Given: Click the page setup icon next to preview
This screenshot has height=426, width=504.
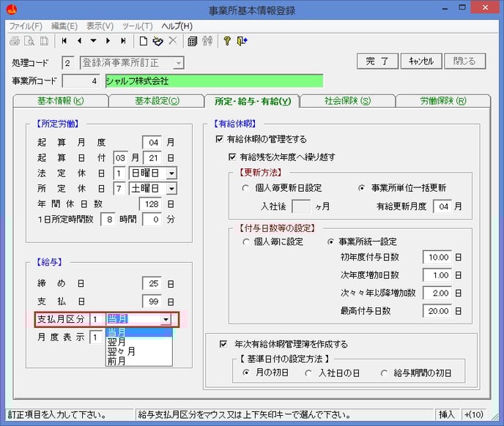Looking at the screenshot, I should (44, 41).
